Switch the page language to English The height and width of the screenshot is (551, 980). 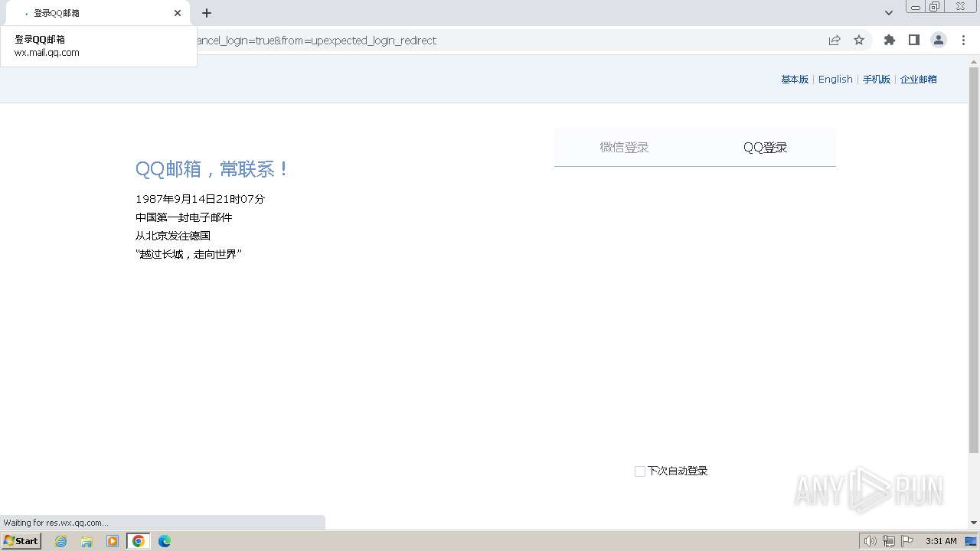835,80
